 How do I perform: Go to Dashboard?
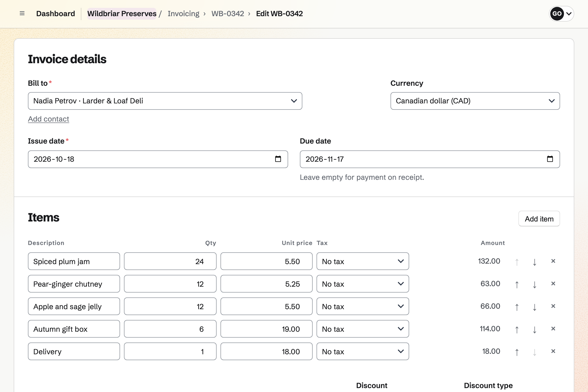(56, 13)
